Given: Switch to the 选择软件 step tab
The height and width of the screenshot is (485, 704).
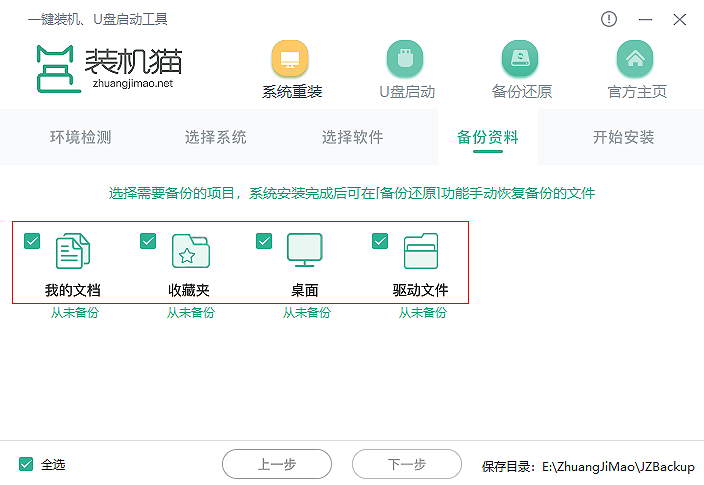Looking at the screenshot, I should (x=352, y=137).
